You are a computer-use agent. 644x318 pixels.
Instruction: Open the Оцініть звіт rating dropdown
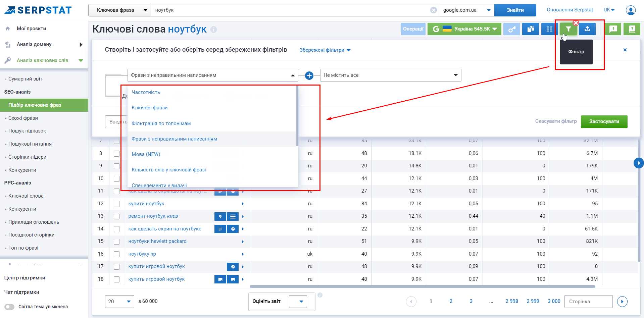298,302
